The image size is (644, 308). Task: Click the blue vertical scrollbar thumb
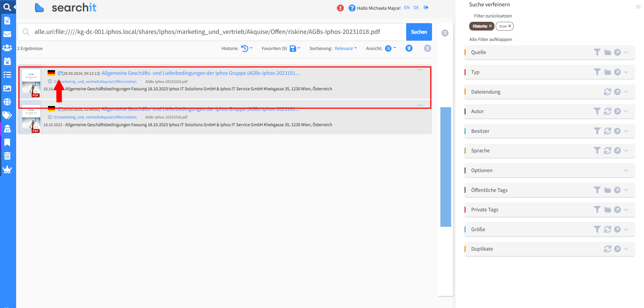pyautogui.click(x=445, y=167)
